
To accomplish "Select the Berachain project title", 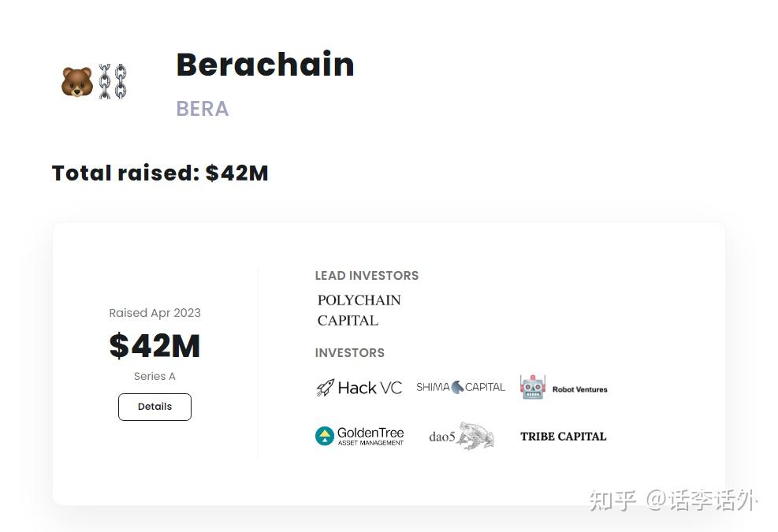I will pos(265,65).
